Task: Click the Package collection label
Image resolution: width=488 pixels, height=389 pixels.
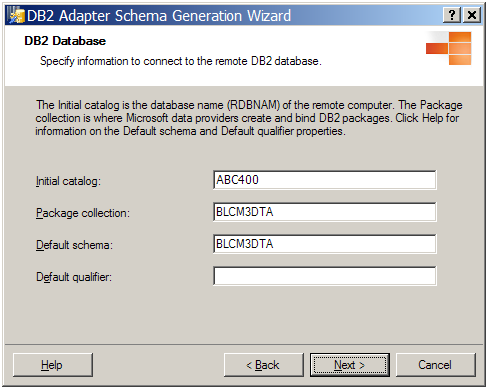Action: click(83, 213)
